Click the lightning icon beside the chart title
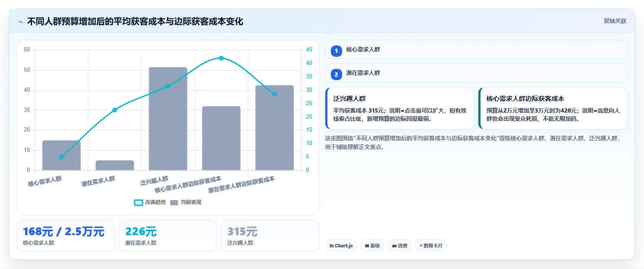This screenshot has height=269, width=644. (x=20, y=21)
